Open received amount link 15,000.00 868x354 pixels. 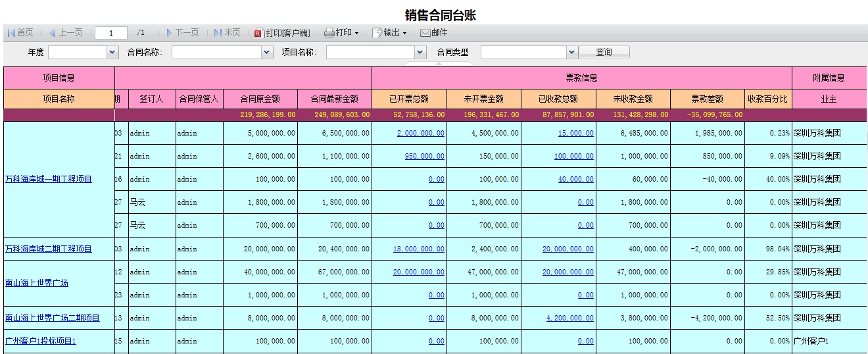[x=576, y=133]
